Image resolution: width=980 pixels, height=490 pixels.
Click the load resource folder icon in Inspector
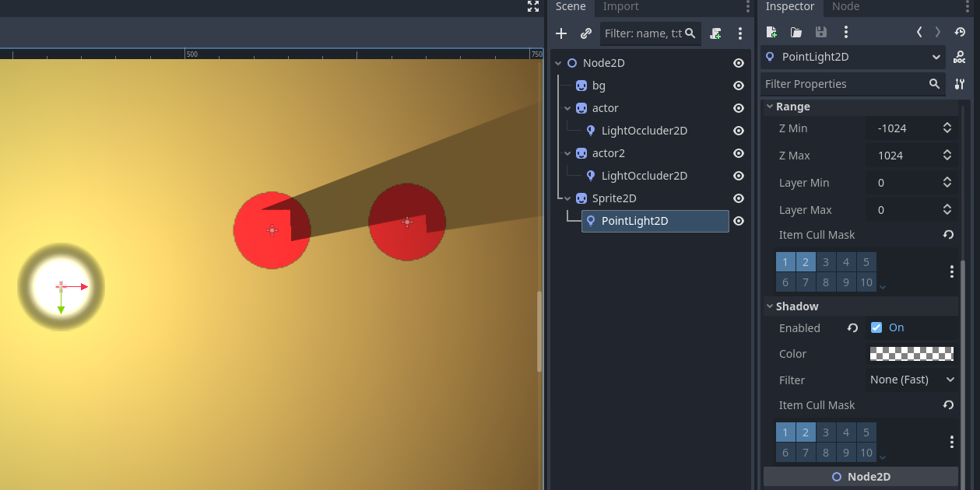click(796, 32)
